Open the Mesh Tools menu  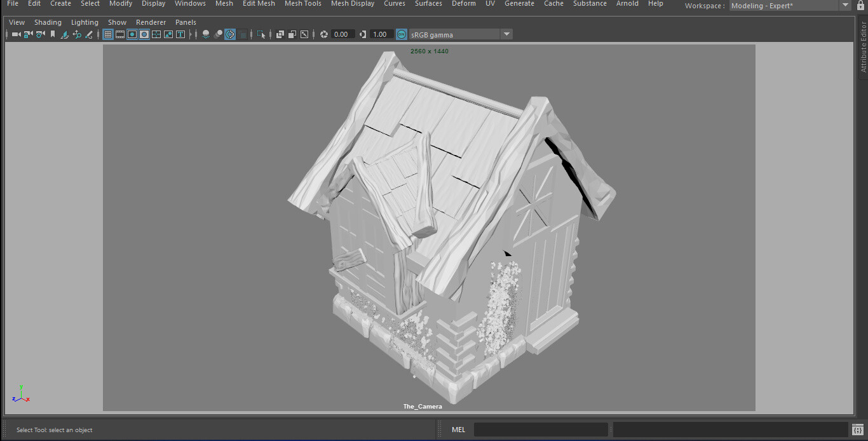coord(302,4)
